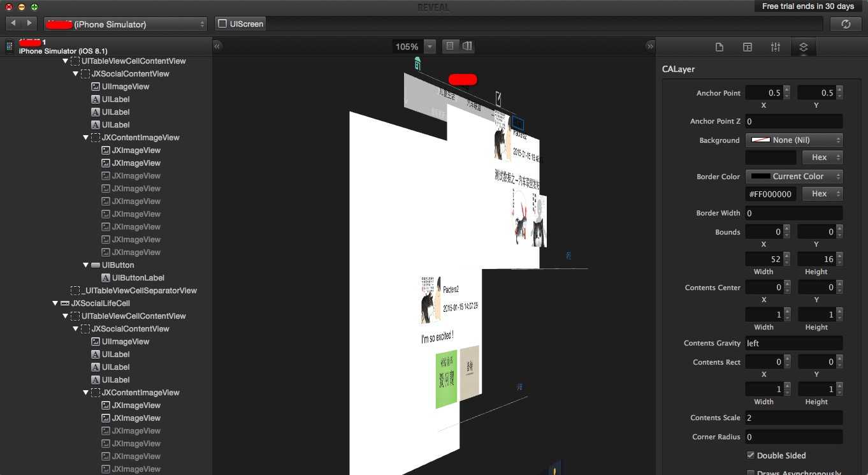868x475 pixels.
Task: Click the UIScreen item in the path bar
Action: coord(241,24)
